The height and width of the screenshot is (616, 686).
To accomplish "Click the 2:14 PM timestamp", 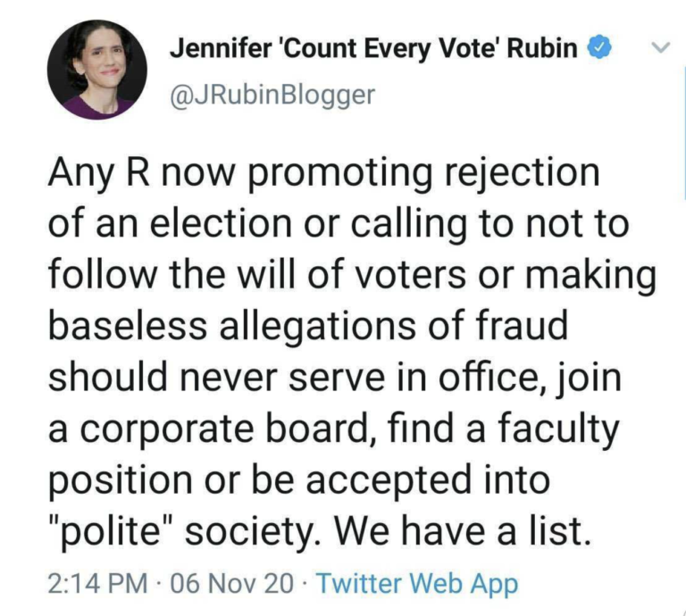I will pyautogui.click(x=96, y=584).
